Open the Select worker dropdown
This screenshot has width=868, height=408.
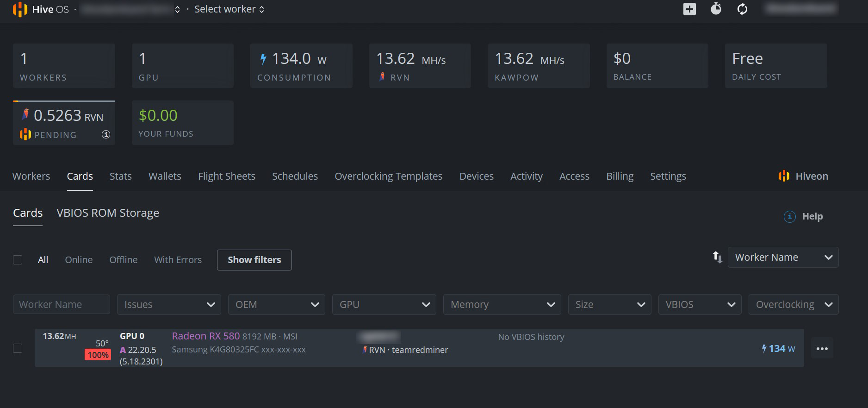click(x=229, y=9)
